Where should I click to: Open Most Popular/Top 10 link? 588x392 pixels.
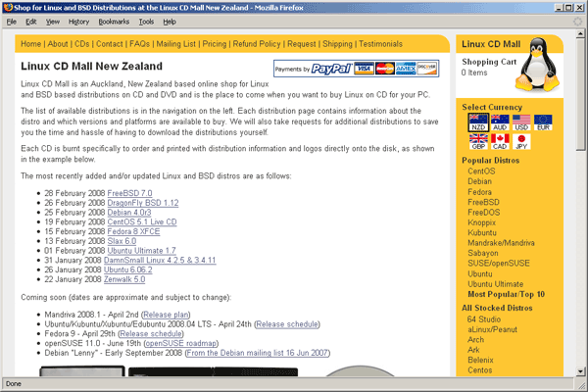pos(507,294)
